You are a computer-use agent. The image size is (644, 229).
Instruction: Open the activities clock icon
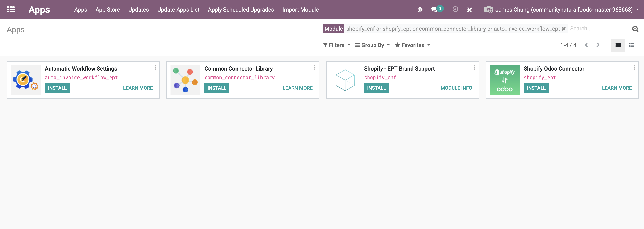coord(455,9)
